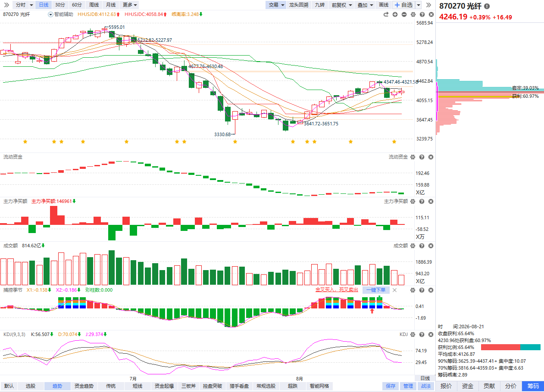Expand the left double-chevron panel

pyautogui.click(x=6, y=5)
